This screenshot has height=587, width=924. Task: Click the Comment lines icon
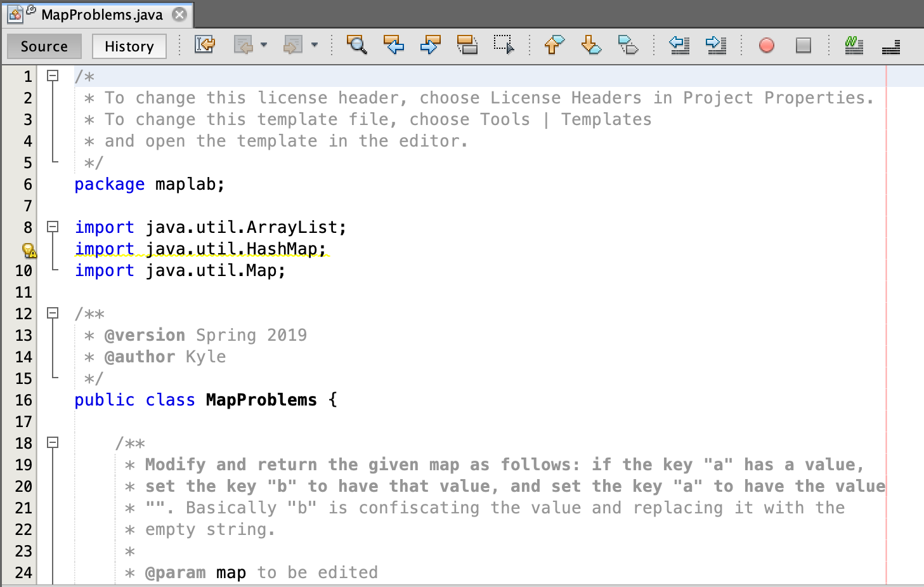(854, 45)
